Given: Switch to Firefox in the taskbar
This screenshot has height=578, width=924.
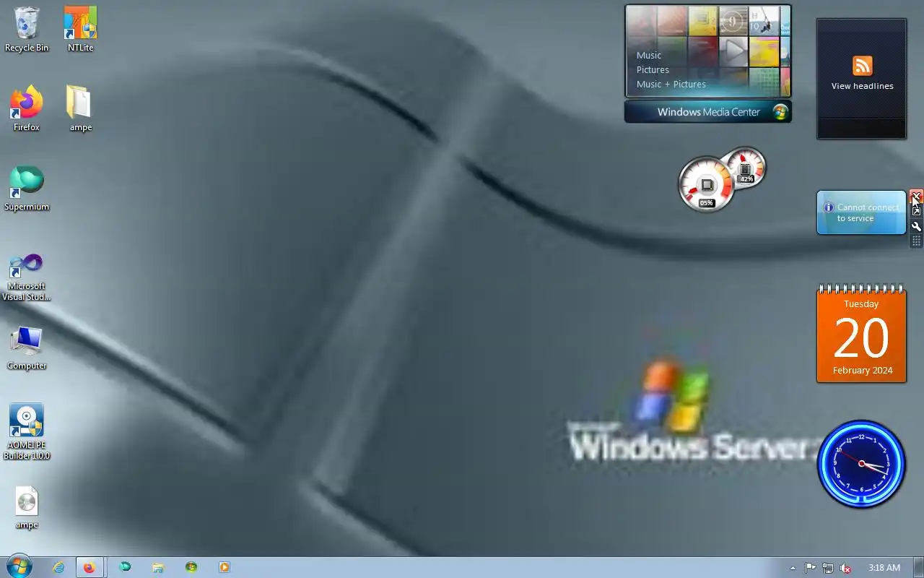Looking at the screenshot, I should coord(89,568).
